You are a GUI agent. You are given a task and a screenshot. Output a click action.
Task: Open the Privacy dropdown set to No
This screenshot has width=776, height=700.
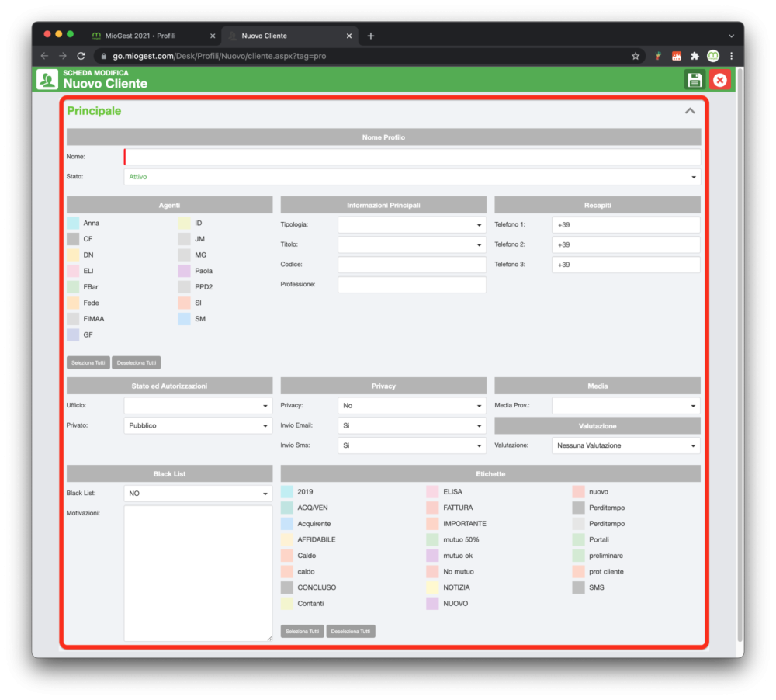point(412,405)
